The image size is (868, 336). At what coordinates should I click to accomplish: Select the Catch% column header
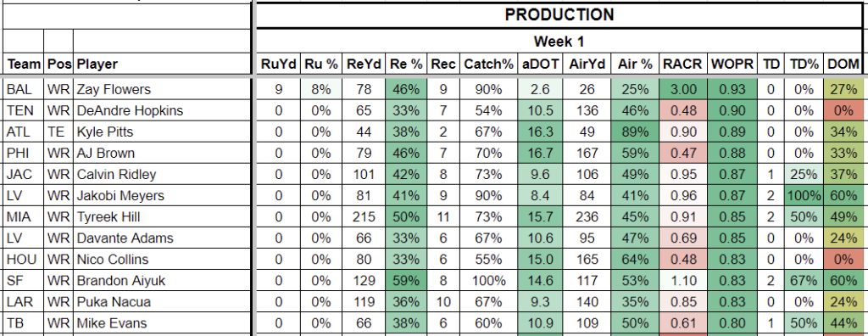pos(488,64)
